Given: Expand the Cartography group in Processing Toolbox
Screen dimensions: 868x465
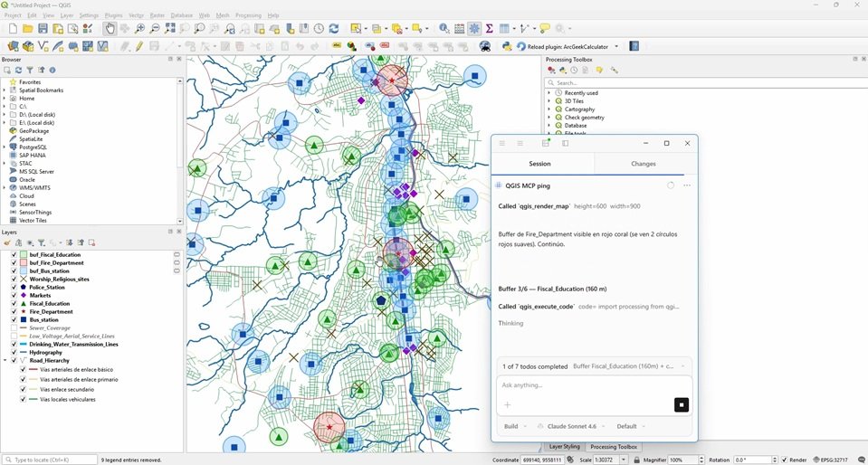Looking at the screenshot, I should click(x=549, y=109).
